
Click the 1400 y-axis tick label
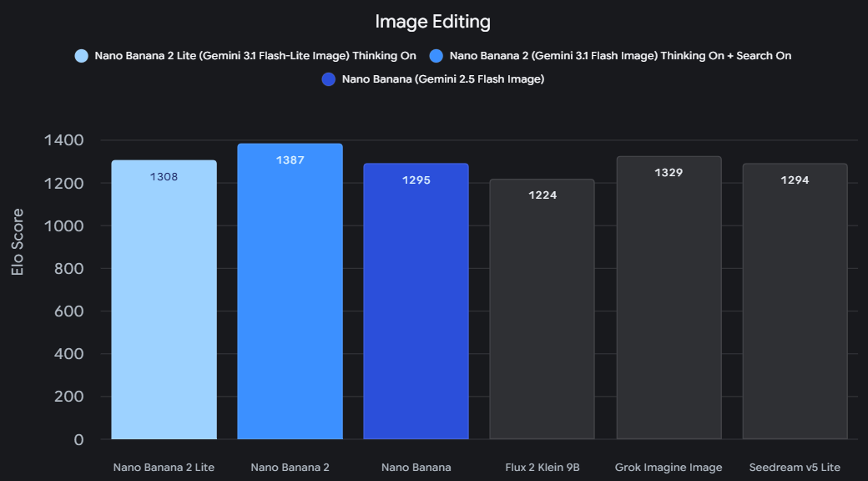point(63,140)
